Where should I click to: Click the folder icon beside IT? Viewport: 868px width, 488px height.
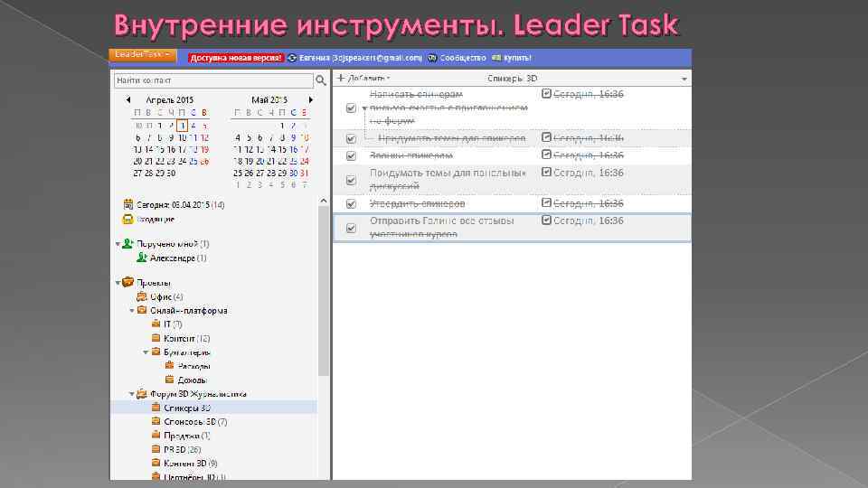tap(156, 324)
